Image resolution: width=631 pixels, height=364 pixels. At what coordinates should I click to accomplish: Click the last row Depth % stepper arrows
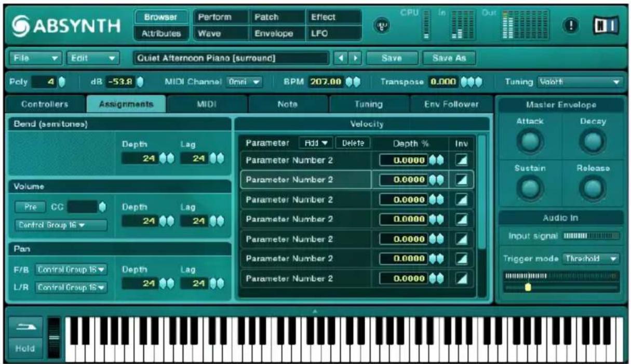coord(437,279)
